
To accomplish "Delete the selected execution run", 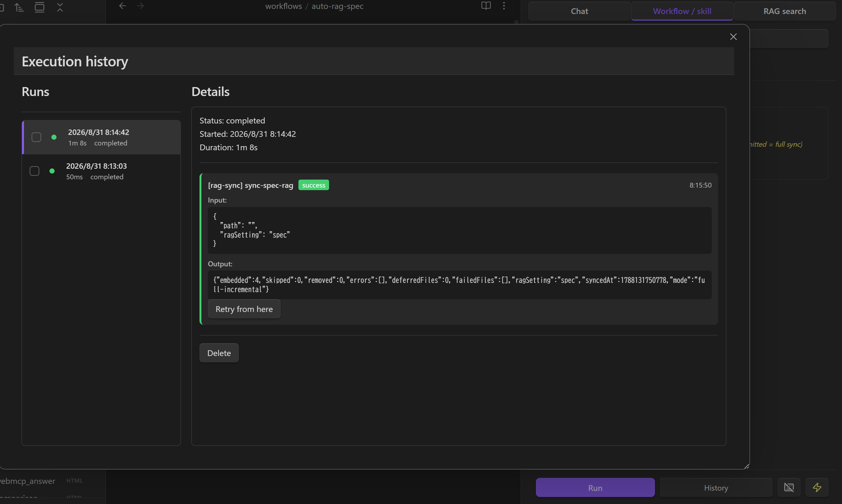I will click(x=219, y=353).
